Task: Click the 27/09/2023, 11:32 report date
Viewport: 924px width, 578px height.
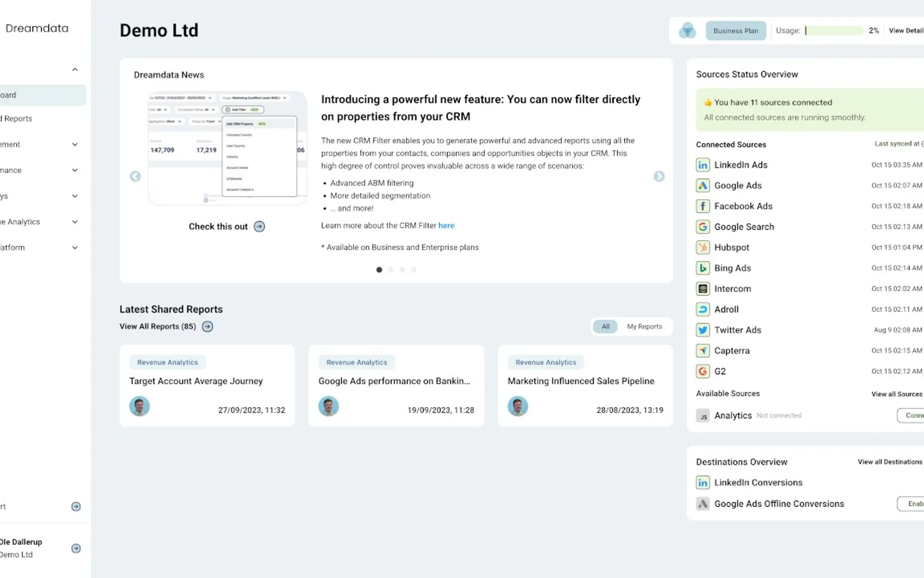Action: (x=252, y=410)
